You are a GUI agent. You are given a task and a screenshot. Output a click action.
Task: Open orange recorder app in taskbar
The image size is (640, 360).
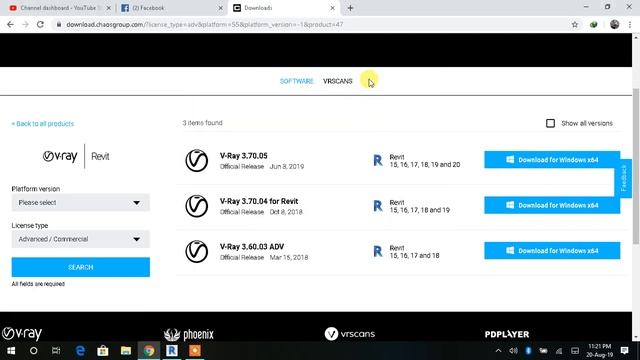click(195, 351)
